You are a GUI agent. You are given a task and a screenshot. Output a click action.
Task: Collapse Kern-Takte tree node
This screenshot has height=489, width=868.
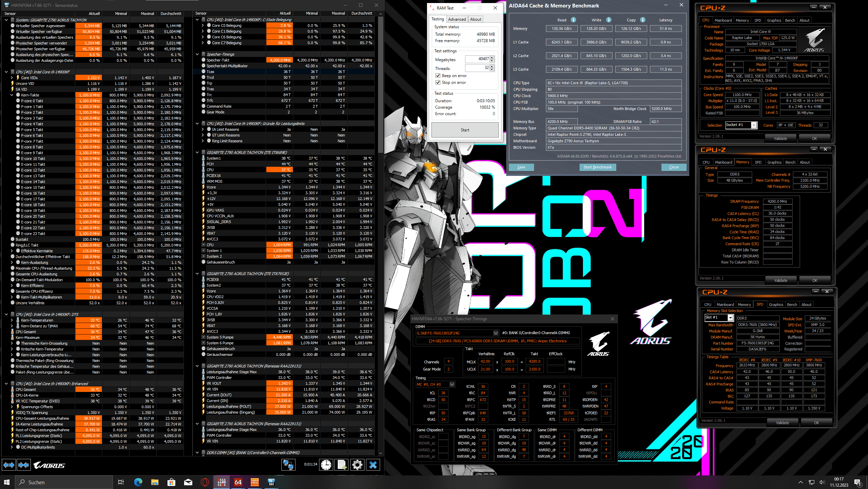(12, 95)
